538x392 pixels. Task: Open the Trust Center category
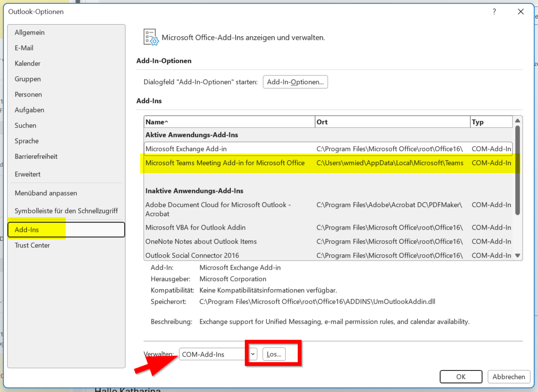(66, 245)
